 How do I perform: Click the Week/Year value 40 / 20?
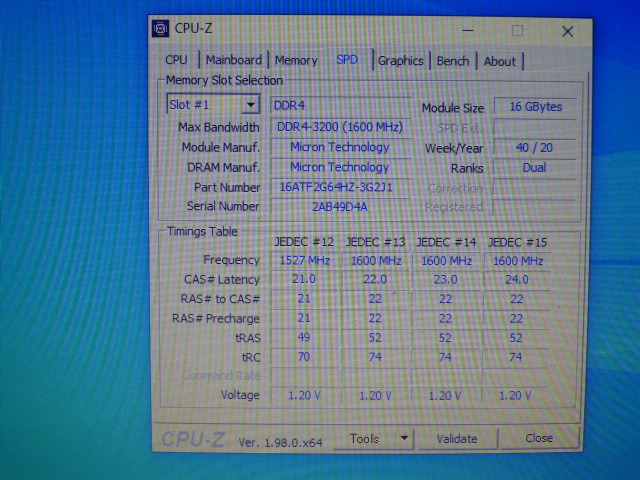point(535,147)
